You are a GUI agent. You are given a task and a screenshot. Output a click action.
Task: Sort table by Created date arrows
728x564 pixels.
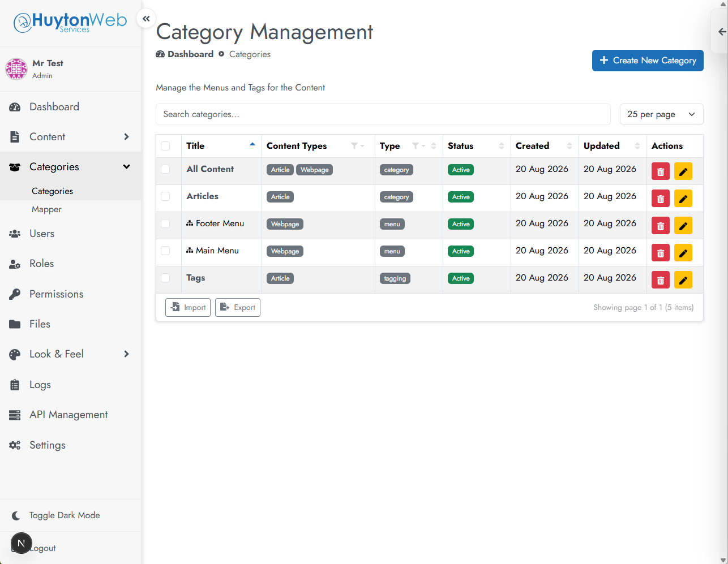569,146
